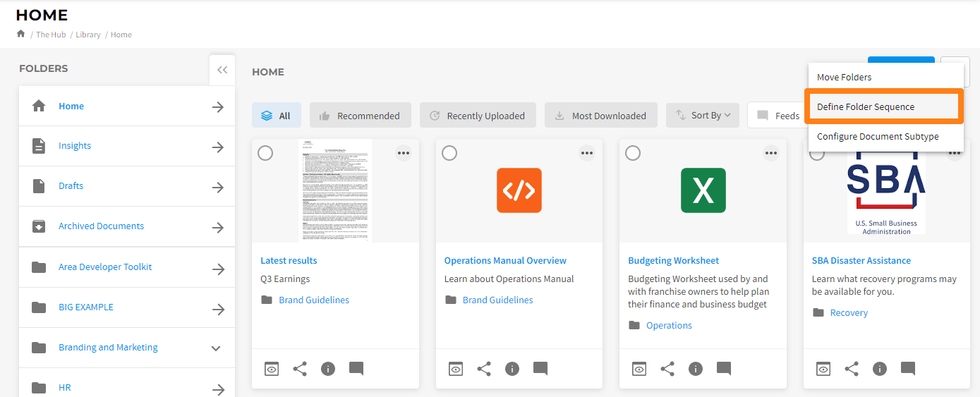980x397 pixels.
Task: Select the Operations Manual Overview document checkbox
Action: pyautogui.click(x=449, y=153)
